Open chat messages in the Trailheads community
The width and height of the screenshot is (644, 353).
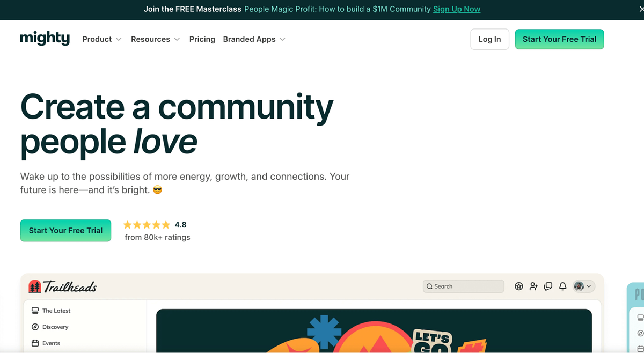pyautogui.click(x=548, y=286)
